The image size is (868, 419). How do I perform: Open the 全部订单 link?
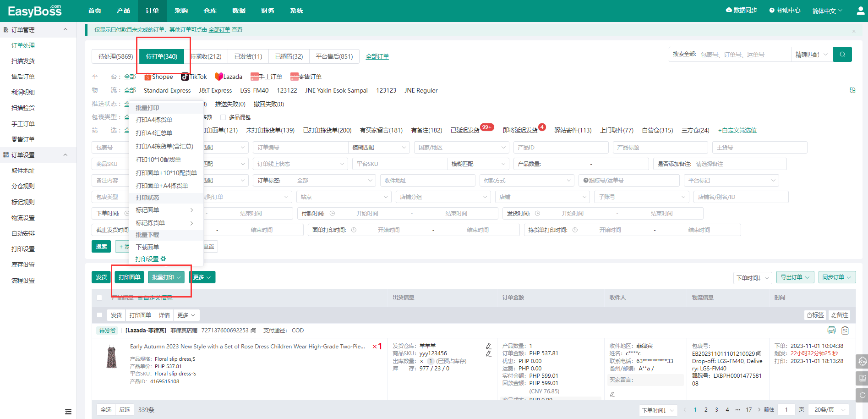[x=377, y=56]
